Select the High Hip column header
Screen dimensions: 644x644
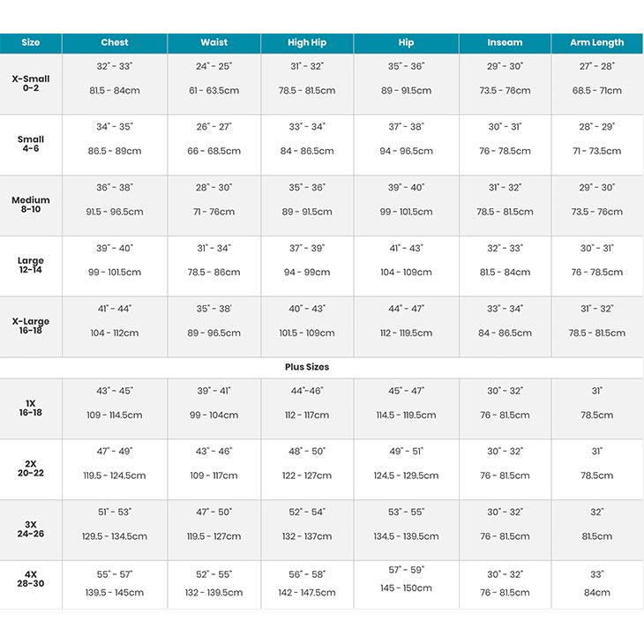pyautogui.click(x=307, y=42)
